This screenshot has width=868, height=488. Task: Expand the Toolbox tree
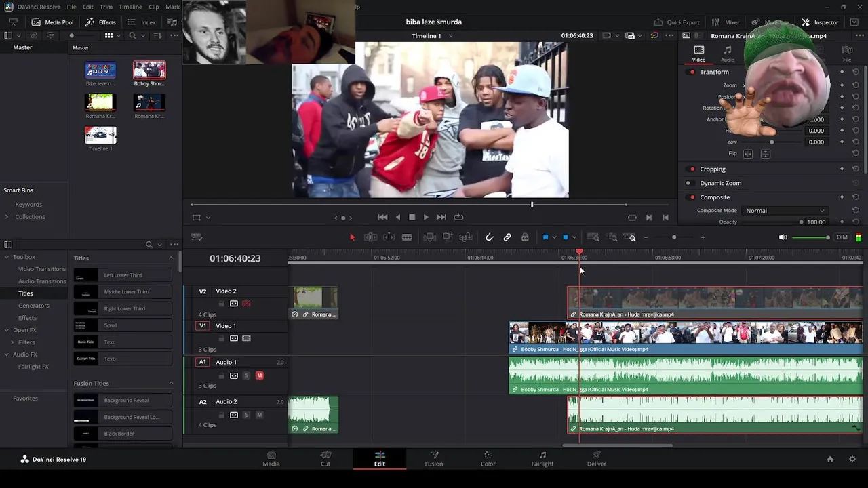point(7,257)
